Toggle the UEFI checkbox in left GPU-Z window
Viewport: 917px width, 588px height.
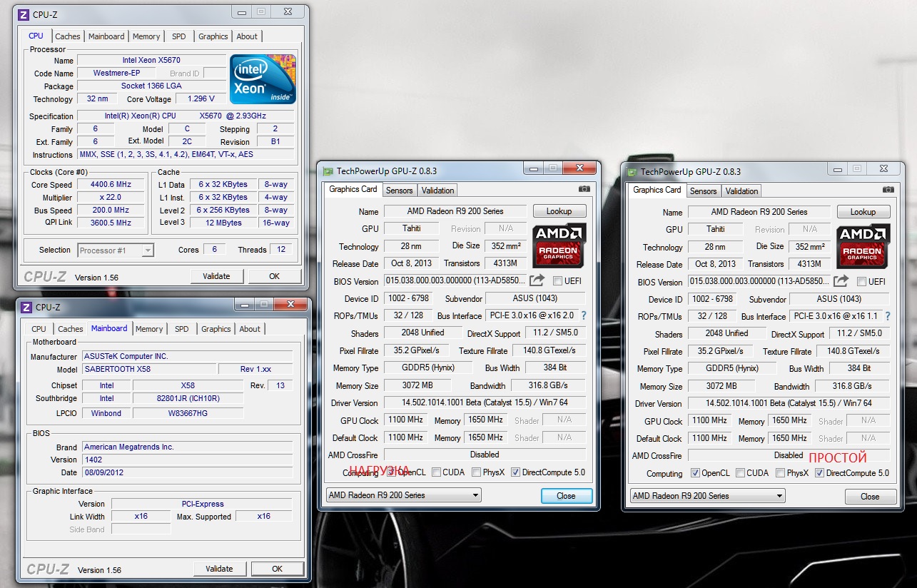point(557,281)
